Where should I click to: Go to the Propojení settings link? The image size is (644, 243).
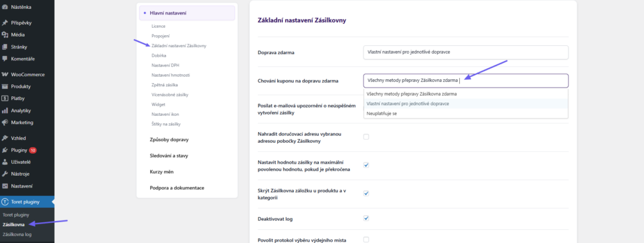point(160,36)
